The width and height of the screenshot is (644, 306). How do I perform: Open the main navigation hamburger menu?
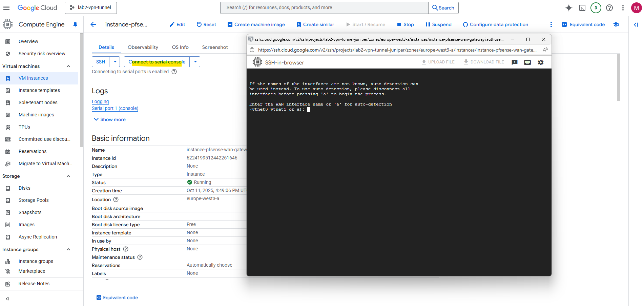coord(6,8)
